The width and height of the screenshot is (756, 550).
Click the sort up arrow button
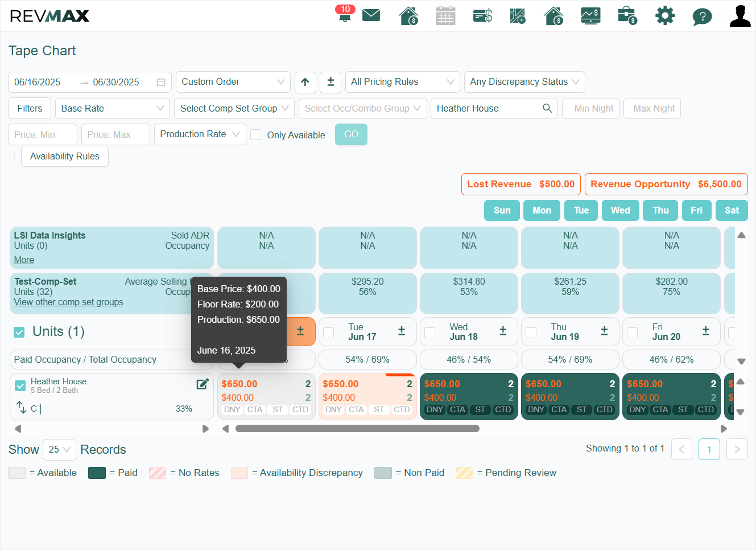[x=305, y=82]
